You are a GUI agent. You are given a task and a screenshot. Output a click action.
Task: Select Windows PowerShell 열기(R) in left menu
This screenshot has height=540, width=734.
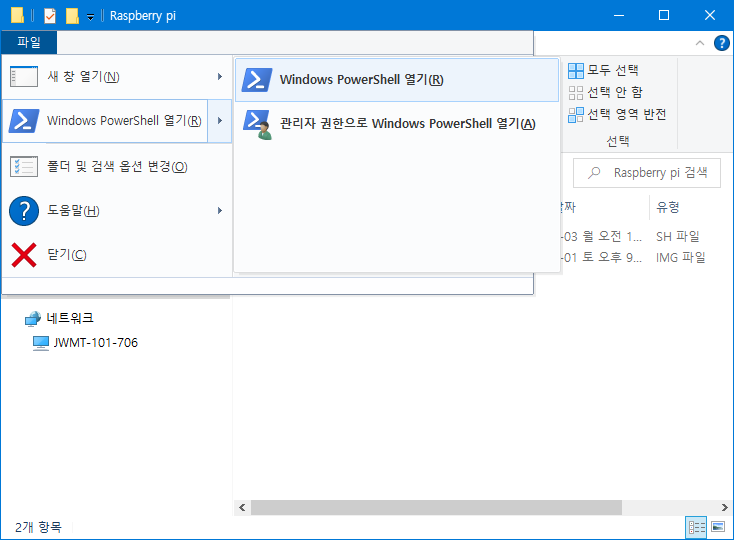click(105, 121)
